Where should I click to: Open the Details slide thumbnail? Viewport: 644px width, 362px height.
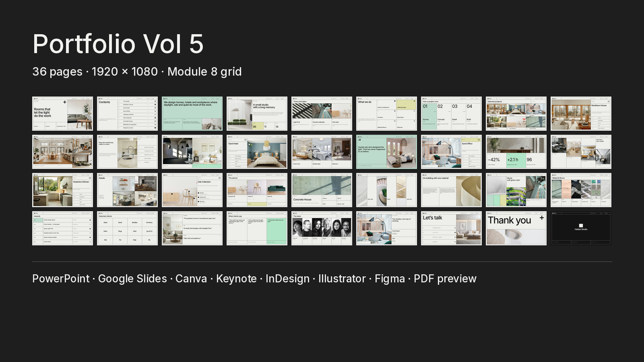click(127, 190)
